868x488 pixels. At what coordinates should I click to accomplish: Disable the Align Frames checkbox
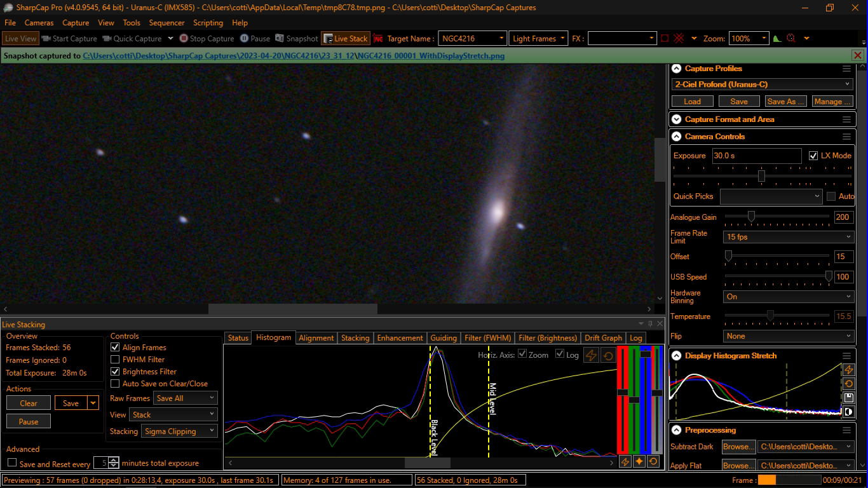[x=115, y=348]
